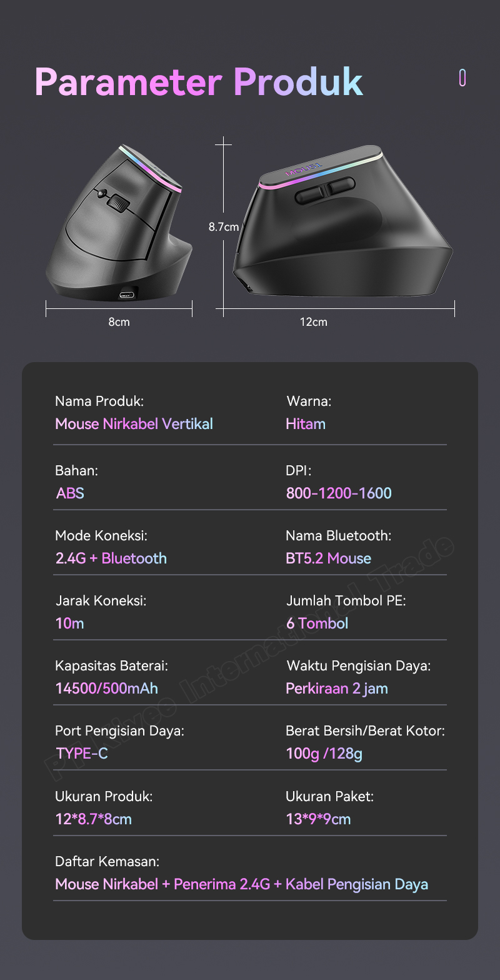
Task: Select the front-view mouse image
Action: point(119,222)
